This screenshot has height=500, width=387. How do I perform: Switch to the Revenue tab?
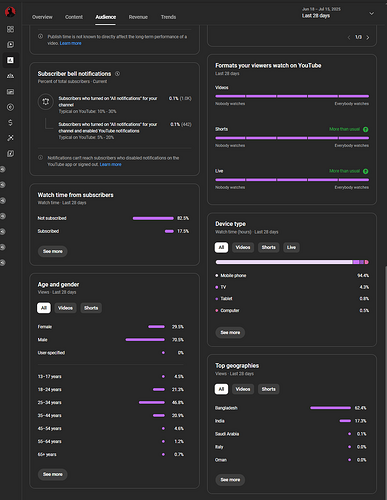[x=138, y=17]
